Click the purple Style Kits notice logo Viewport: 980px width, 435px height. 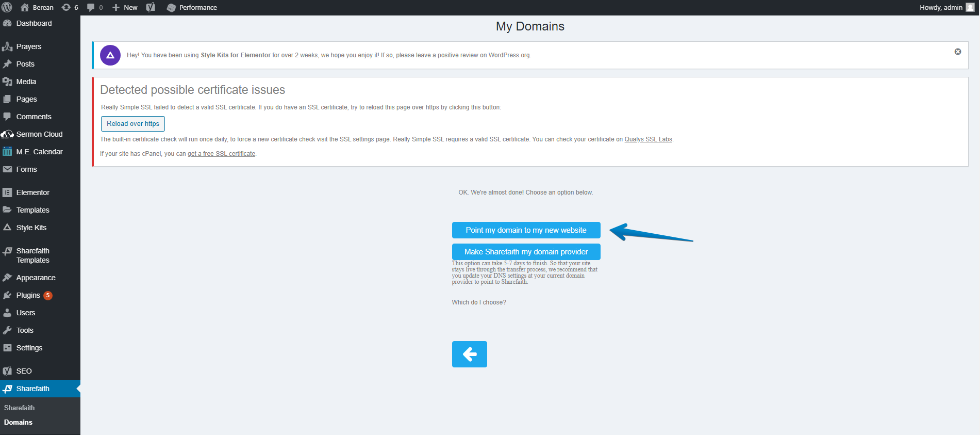[x=110, y=55]
